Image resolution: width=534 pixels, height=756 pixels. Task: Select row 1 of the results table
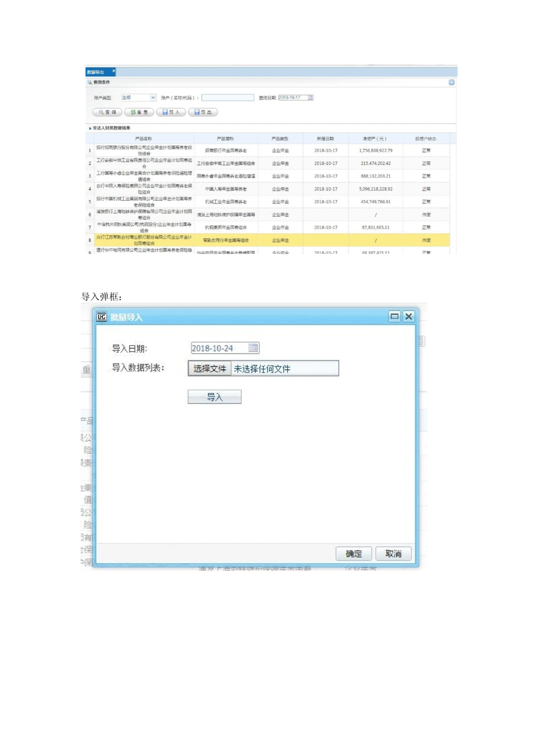[214, 150]
